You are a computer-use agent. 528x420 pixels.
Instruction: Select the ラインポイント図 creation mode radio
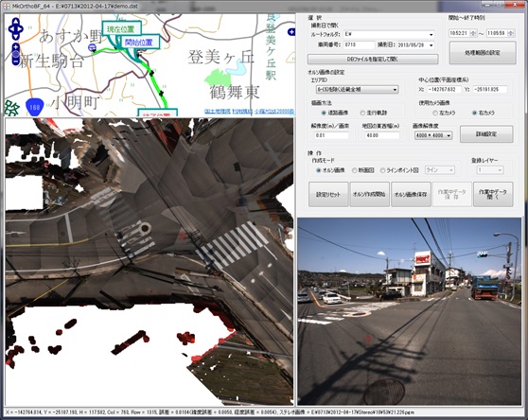(382, 170)
